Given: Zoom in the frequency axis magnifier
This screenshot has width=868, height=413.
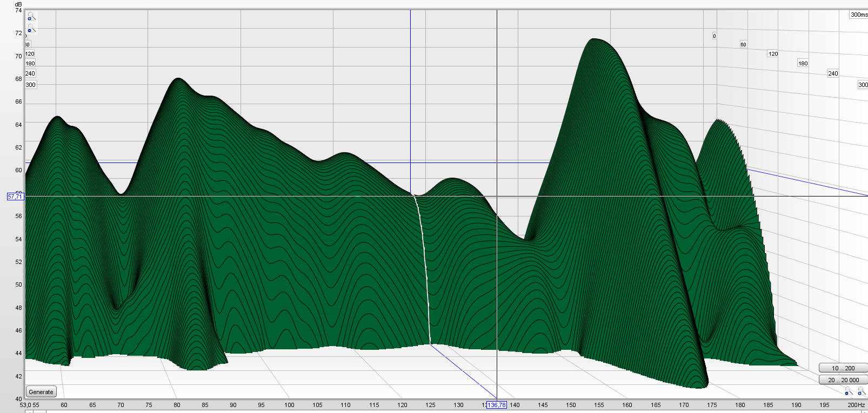Looking at the screenshot, I should 861,391.
